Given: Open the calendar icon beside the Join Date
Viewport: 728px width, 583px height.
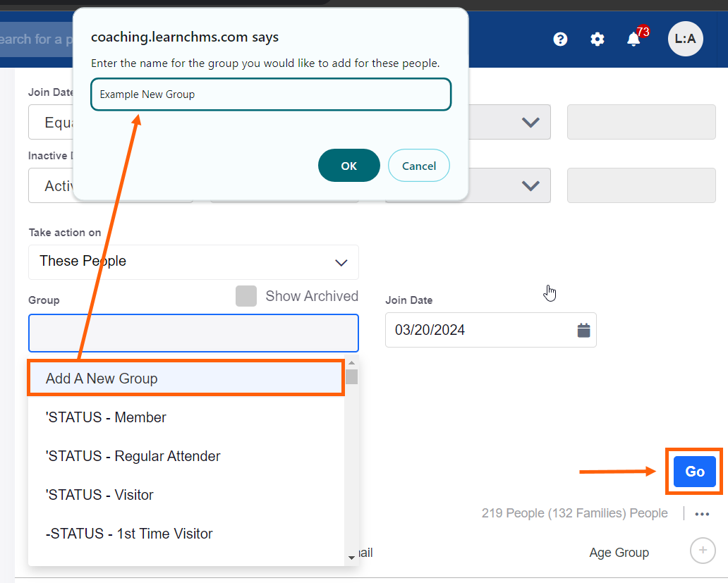Looking at the screenshot, I should pos(583,329).
